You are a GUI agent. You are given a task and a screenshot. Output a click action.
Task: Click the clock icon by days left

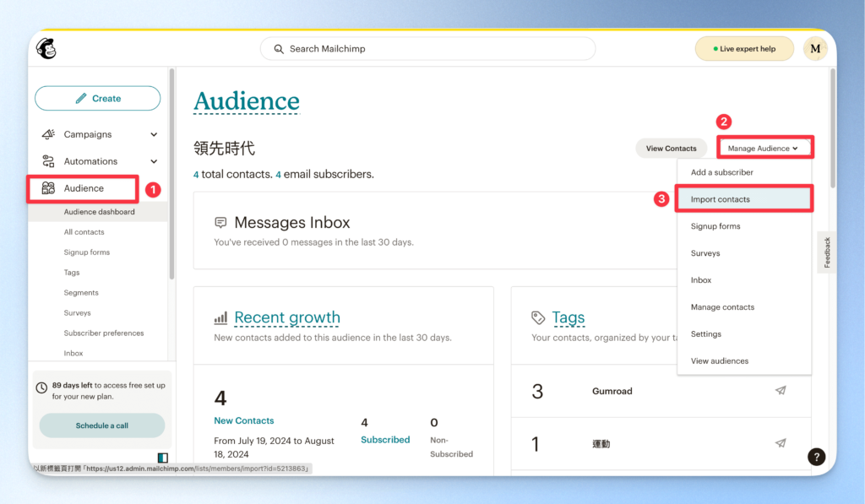click(x=41, y=387)
